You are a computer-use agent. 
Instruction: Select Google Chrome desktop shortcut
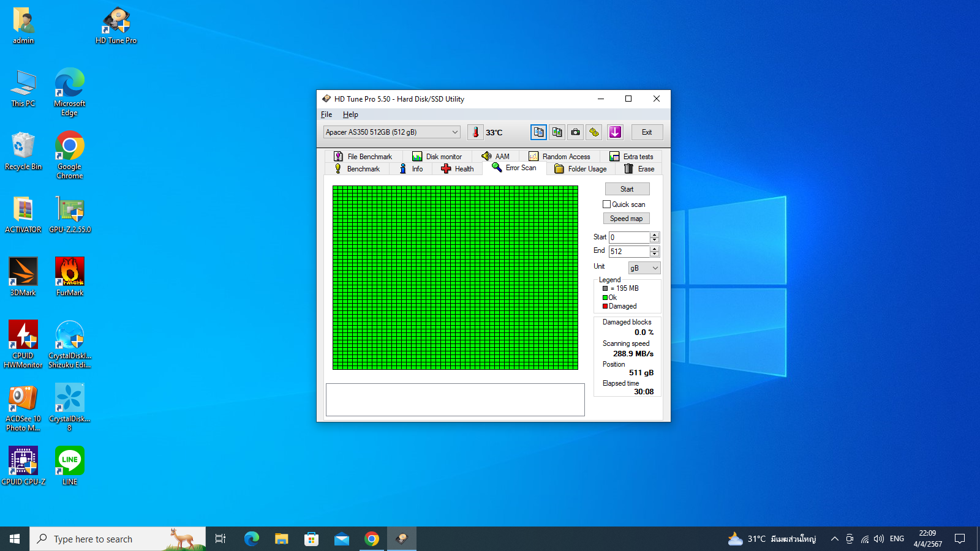70,156
